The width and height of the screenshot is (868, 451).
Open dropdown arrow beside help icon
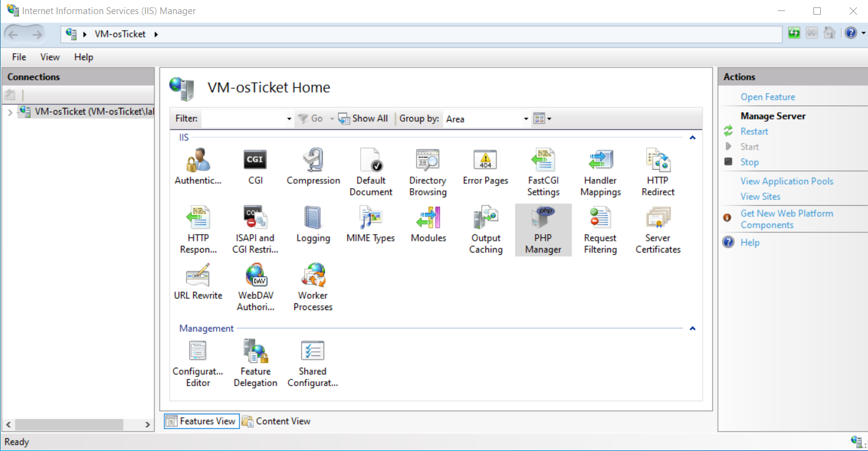click(862, 33)
